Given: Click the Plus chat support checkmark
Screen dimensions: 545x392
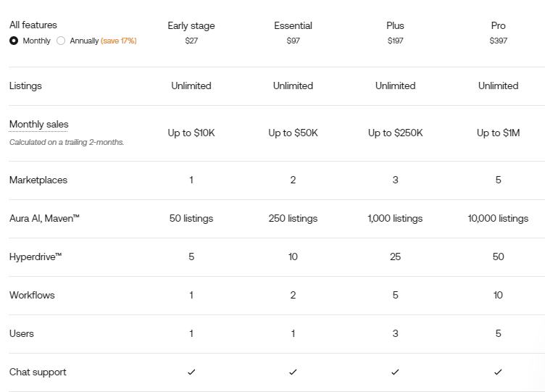Looking at the screenshot, I should pyautogui.click(x=395, y=372).
